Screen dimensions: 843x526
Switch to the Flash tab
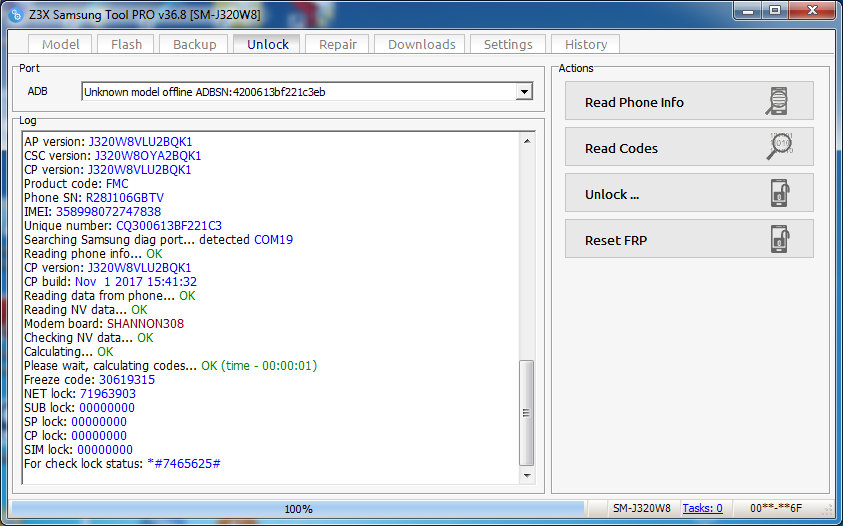click(126, 44)
